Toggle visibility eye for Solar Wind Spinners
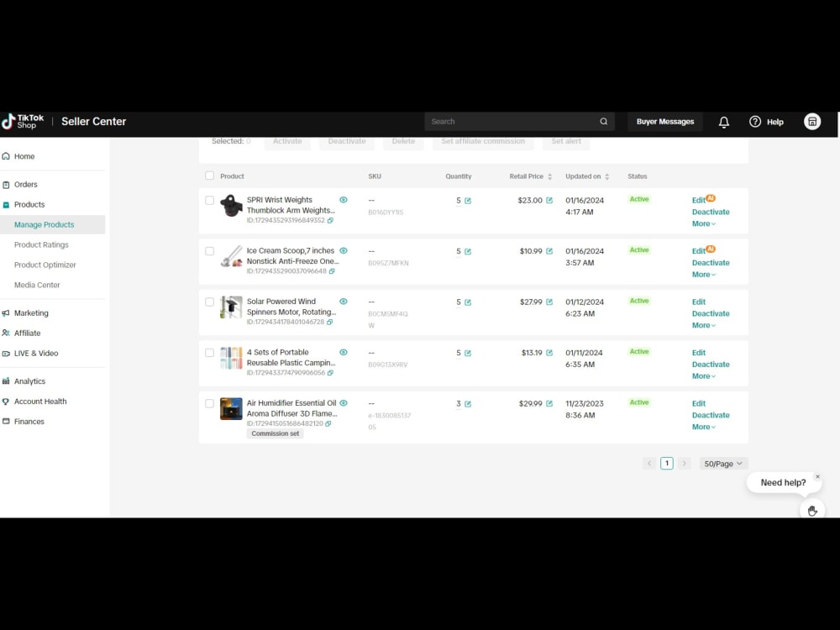The image size is (840, 630). (x=344, y=302)
